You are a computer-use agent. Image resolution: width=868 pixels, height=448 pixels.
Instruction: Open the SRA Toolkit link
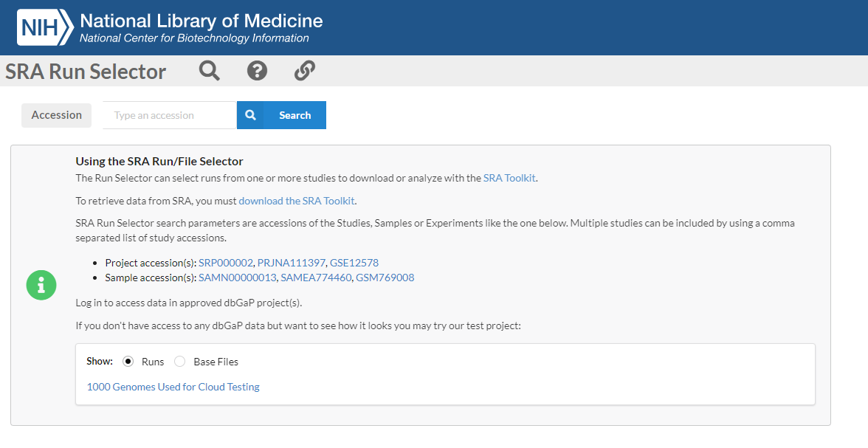pyautogui.click(x=509, y=178)
